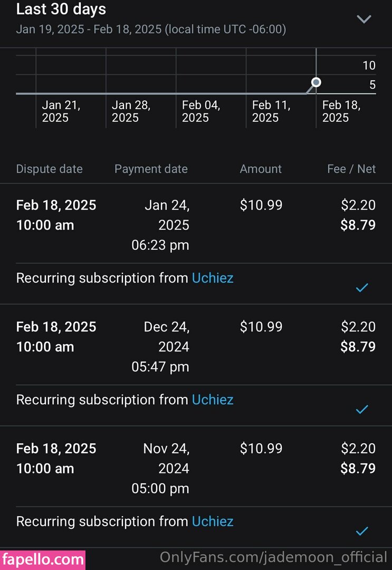The image size is (392, 570).
Task: Open the OnlyFans.com/jademoon_official watermark link
Action: (x=273, y=557)
